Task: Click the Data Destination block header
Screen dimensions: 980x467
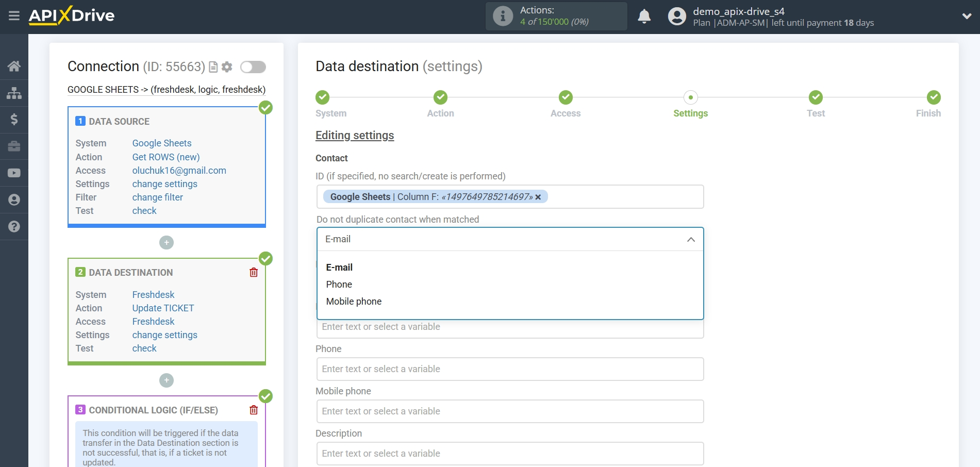Action: pos(130,273)
